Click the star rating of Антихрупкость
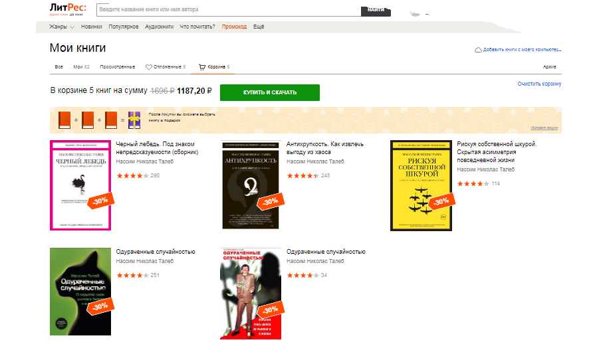Viewport: 609px width, 364px height. [x=303, y=176]
